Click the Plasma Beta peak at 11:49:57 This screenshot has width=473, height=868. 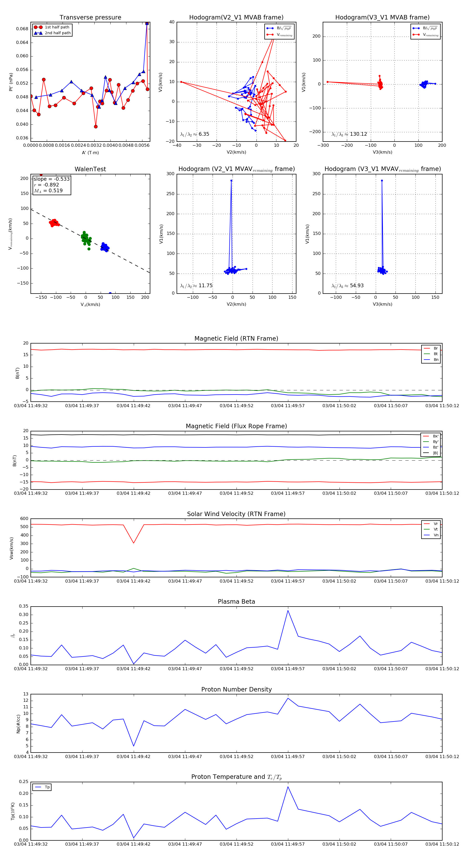pyautogui.click(x=288, y=610)
